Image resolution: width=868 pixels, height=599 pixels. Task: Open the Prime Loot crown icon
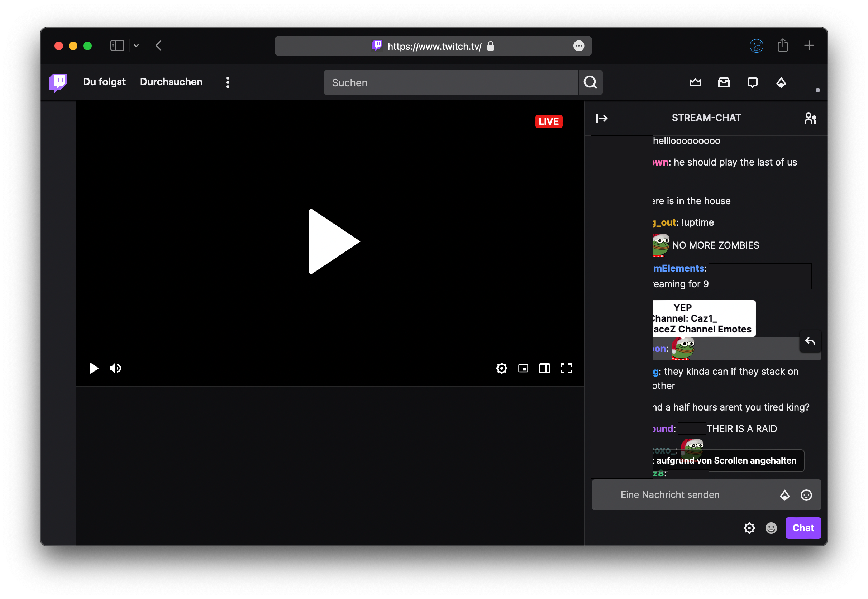click(695, 82)
